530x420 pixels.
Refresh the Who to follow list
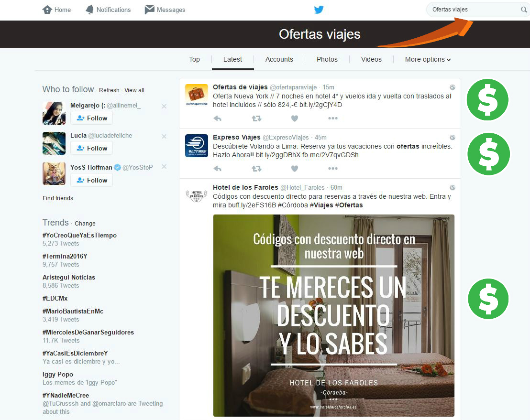click(109, 90)
